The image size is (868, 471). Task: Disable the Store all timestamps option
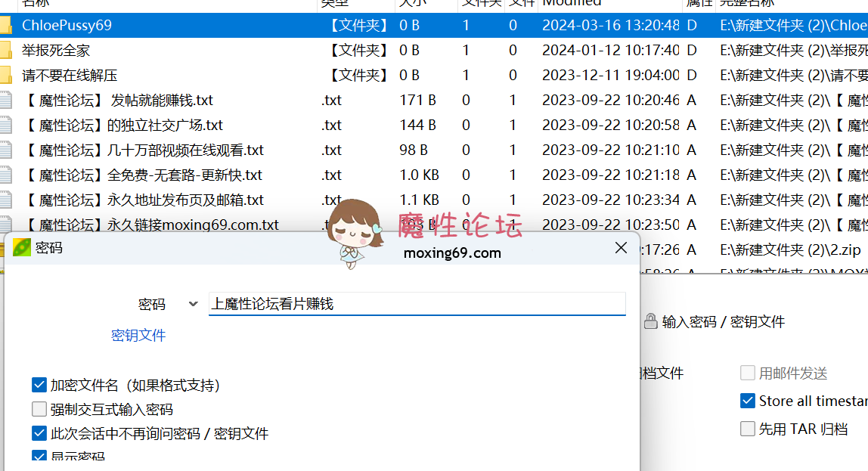749,401
